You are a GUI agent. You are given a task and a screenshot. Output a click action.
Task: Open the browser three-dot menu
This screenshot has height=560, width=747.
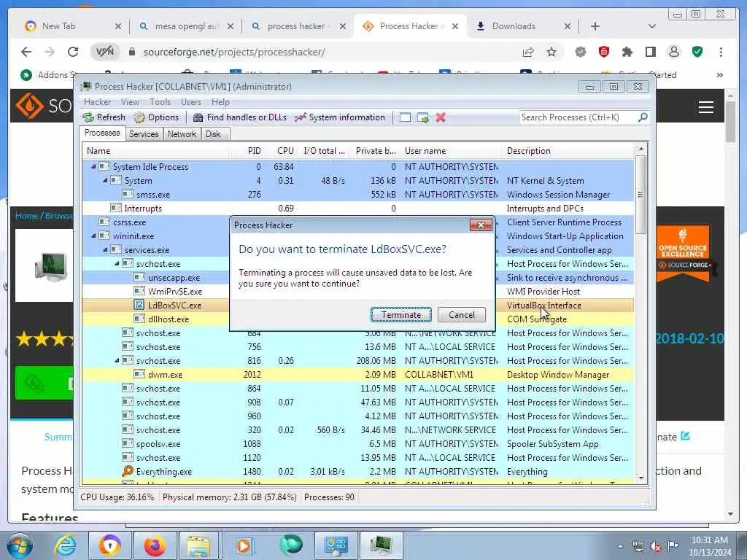click(x=721, y=52)
